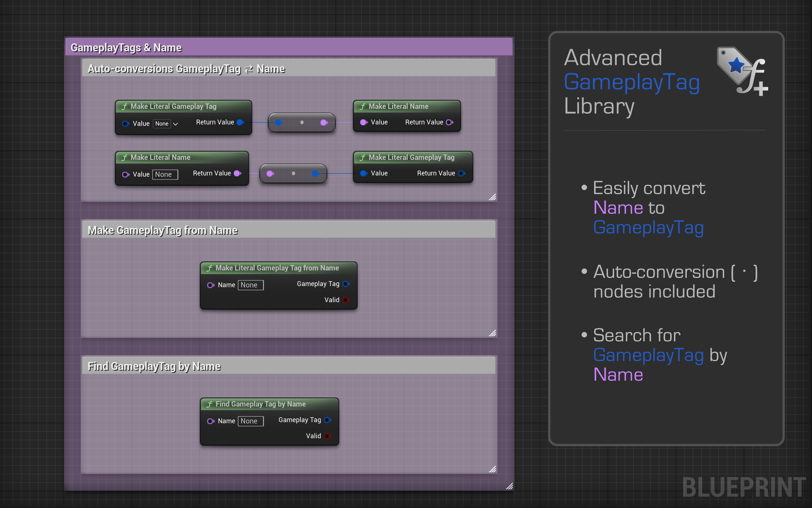The height and width of the screenshot is (508, 812).
Task: Click Name field in Make Literal Gameplay Tag from Name
Action: coord(251,285)
